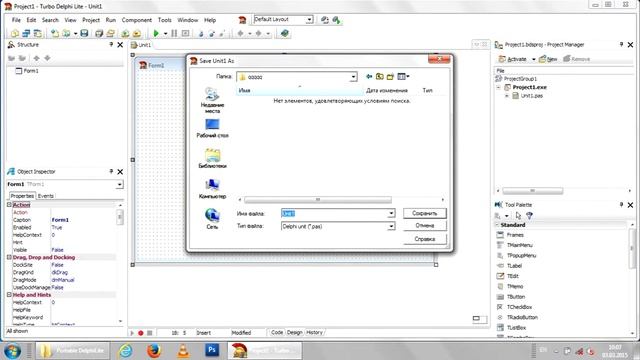
Task: Click the New Items icon at toolbar start
Action: pyautogui.click(x=15, y=33)
